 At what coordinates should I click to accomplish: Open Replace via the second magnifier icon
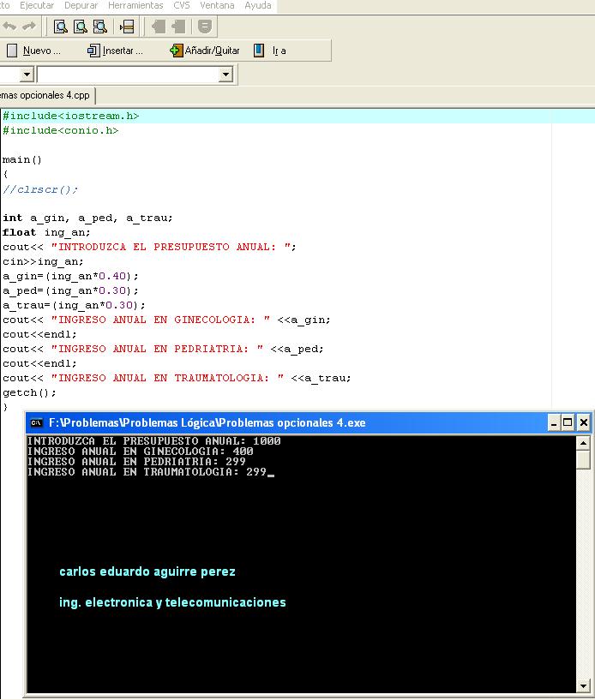point(80,27)
